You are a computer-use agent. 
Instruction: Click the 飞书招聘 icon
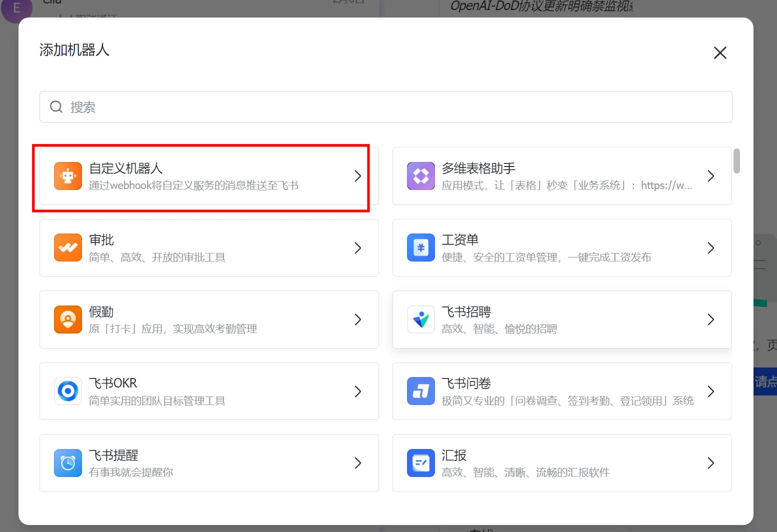click(x=421, y=319)
